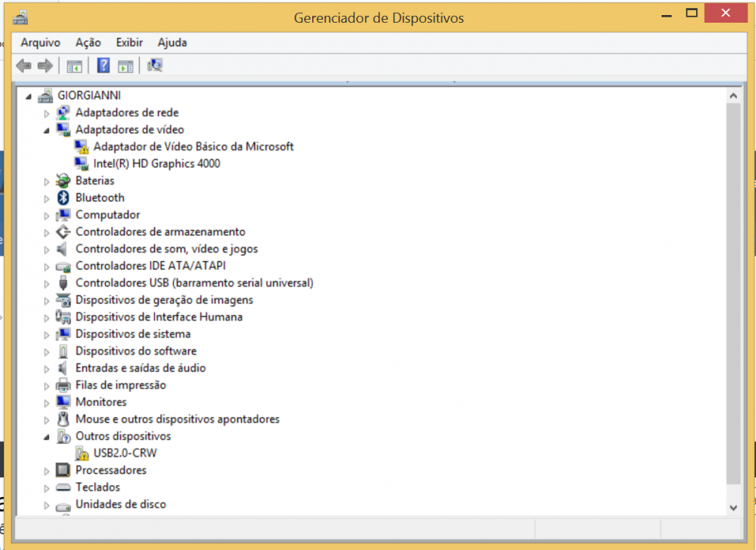The height and width of the screenshot is (550, 756).
Task: Maximize the Gerenciador de Dispositivos window
Action: pyautogui.click(x=692, y=14)
